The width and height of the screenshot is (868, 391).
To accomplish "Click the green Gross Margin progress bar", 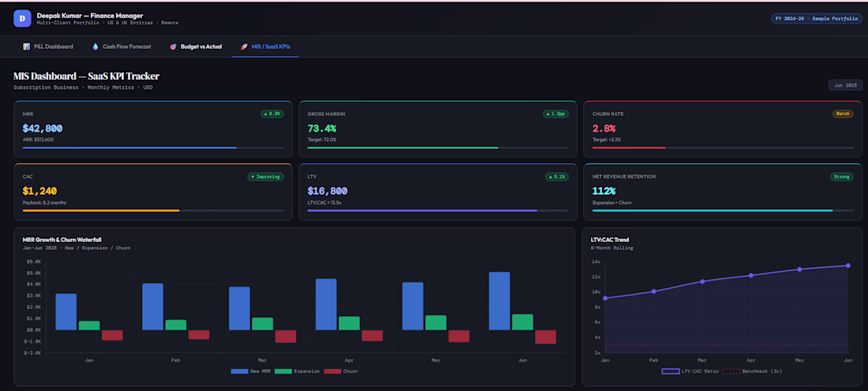I will (x=402, y=147).
